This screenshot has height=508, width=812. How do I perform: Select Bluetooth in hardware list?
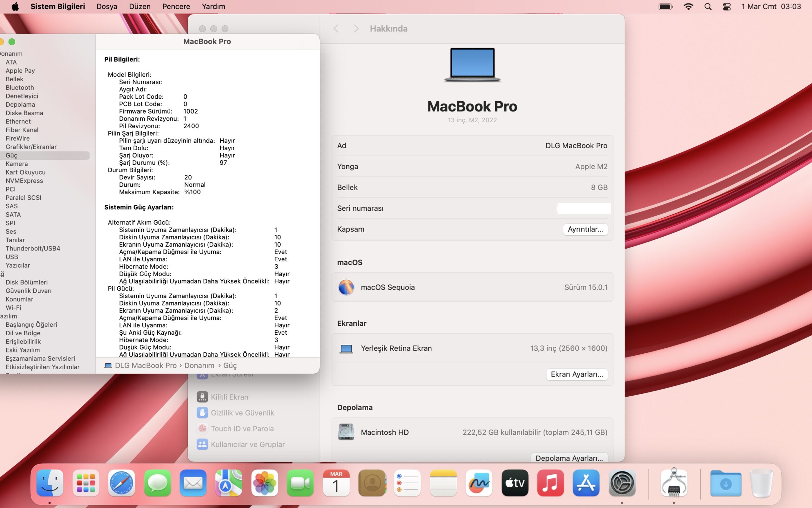pos(20,87)
